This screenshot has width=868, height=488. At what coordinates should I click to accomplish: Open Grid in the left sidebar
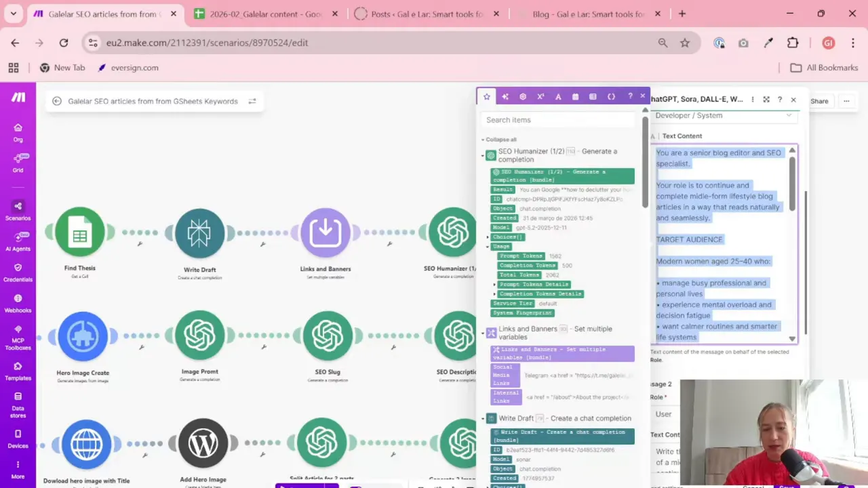coord(18,163)
